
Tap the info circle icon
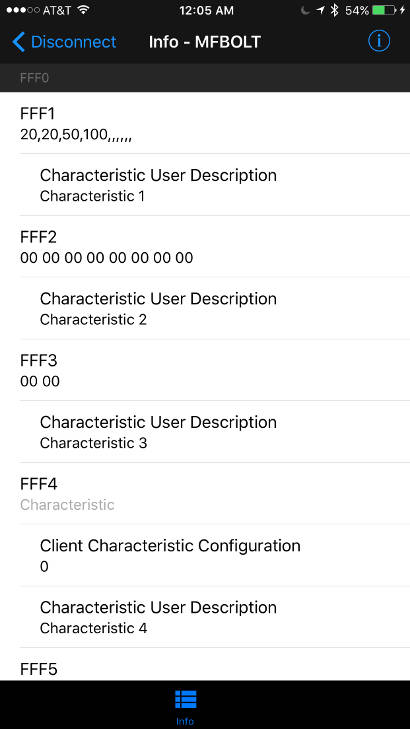(379, 41)
